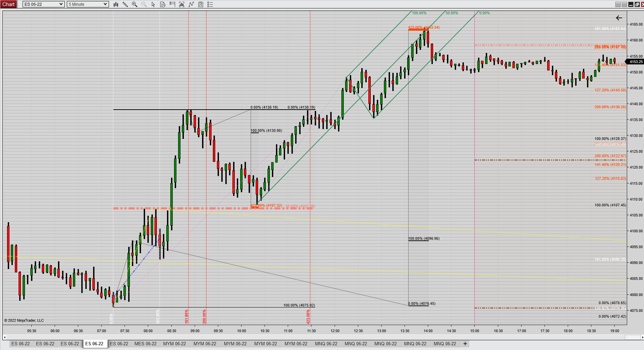Select the 141.40% (4120.21) label

610,165
